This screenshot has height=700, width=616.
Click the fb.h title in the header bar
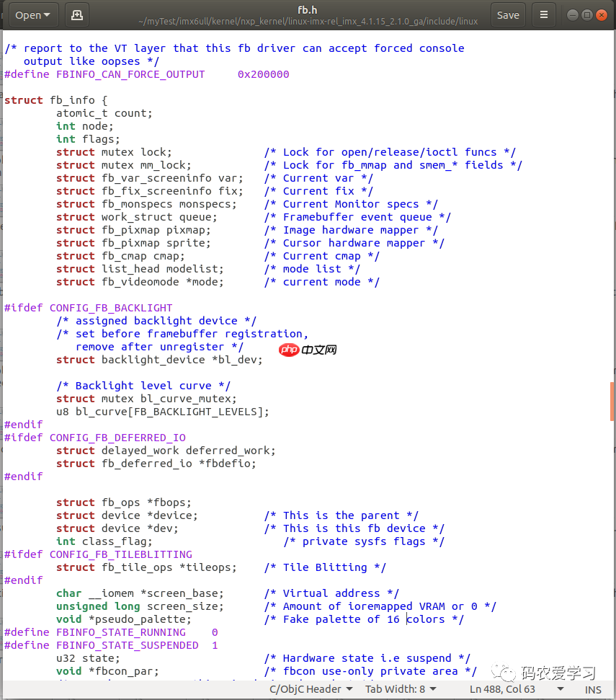(308, 9)
